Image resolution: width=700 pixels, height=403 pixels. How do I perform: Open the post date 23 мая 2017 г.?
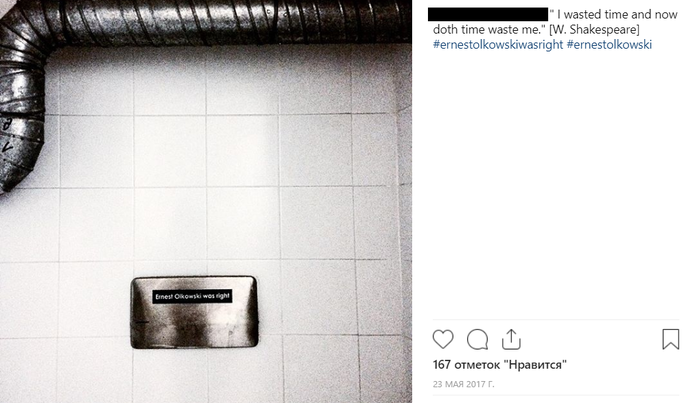click(463, 384)
